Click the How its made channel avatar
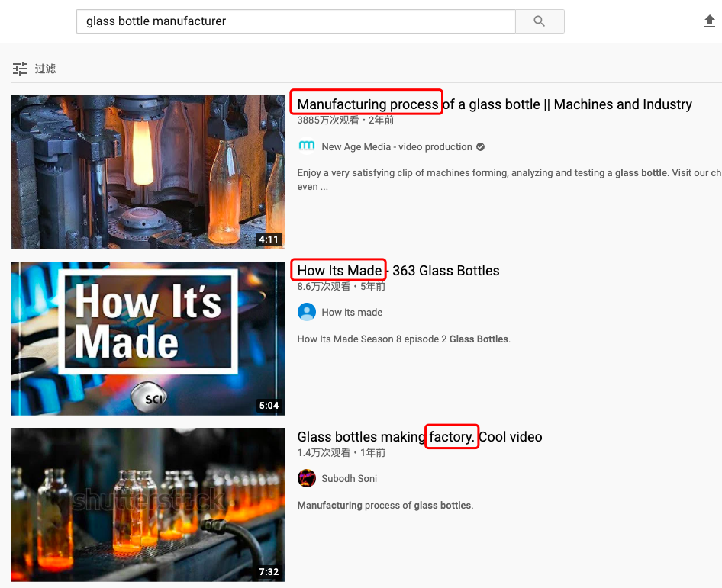Image resolution: width=722 pixels, height=588 pixels. 307,312
